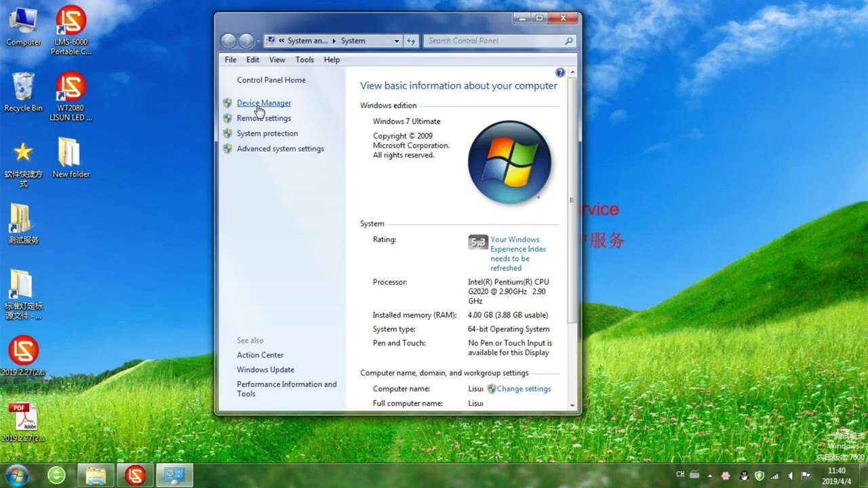Select the WT2080 LISUN LED shortcut
The width and height of the screenshot is (868, 488).
[x=71, y=97]
